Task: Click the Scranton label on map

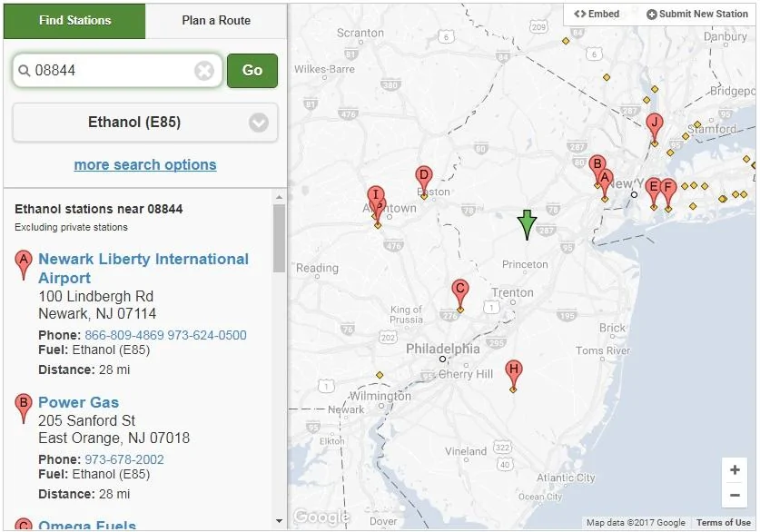Action: (x=360, y=33)
